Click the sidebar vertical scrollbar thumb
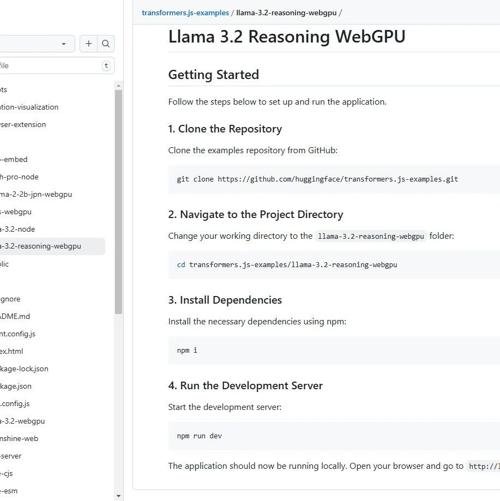Screen dimensions: 500x501 (118, 202)
